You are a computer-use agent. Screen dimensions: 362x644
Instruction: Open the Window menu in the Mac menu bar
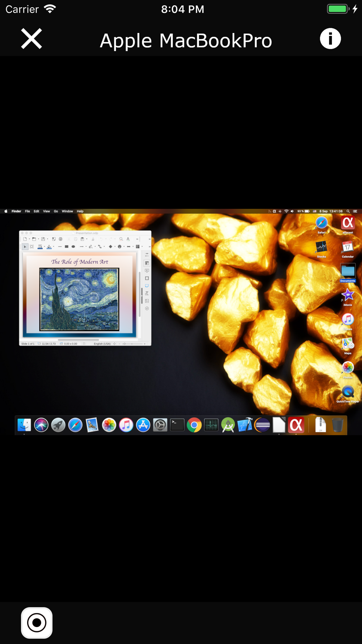67,211
